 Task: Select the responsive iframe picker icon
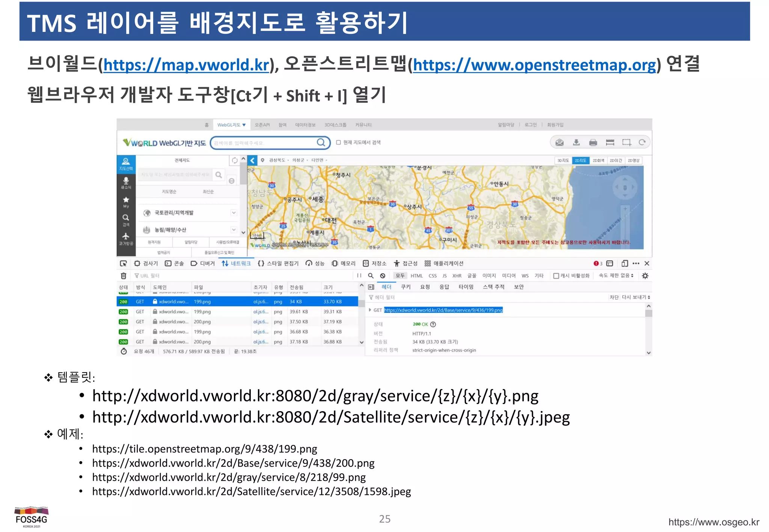point(610,263)
